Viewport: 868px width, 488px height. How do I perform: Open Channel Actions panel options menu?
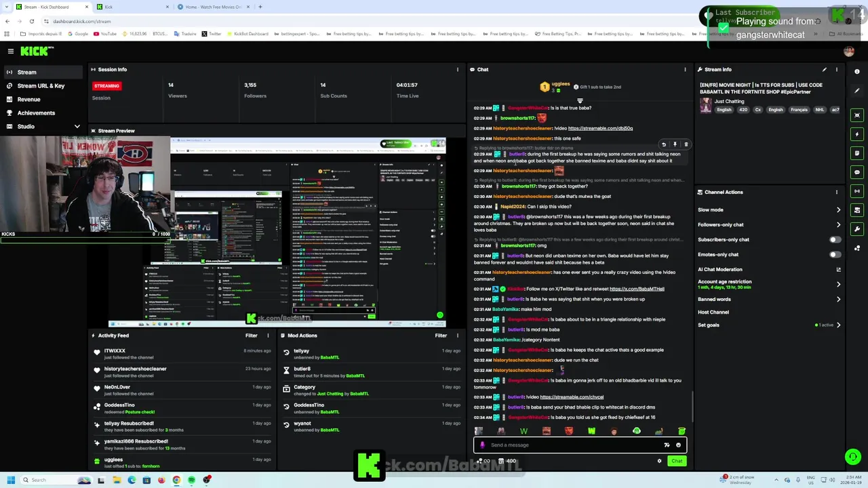pos(837,192)
